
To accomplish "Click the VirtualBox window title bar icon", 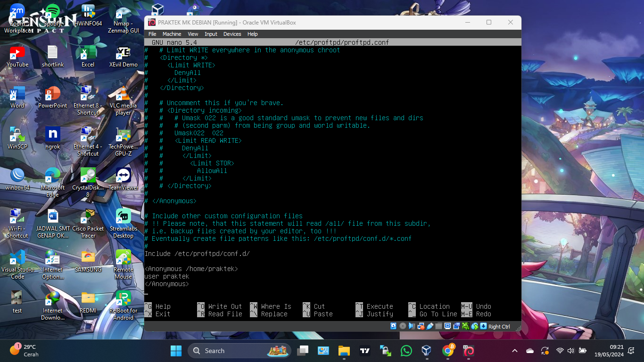I will pos(152,22).
